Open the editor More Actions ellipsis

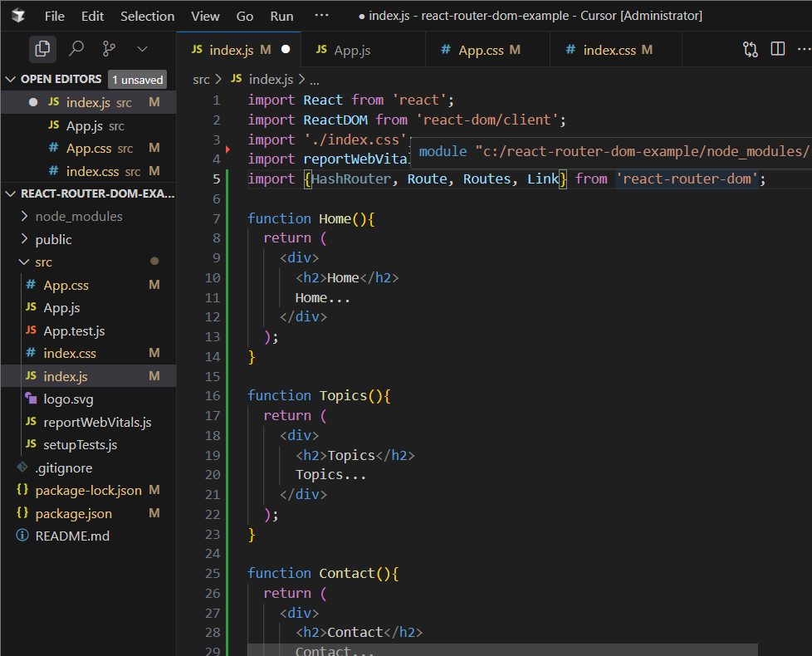point(805,50)
